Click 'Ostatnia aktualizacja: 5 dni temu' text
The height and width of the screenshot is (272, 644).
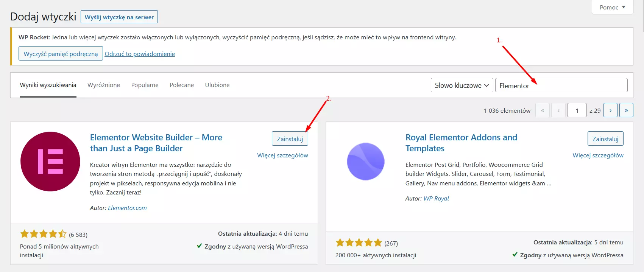tap(578, 242)
